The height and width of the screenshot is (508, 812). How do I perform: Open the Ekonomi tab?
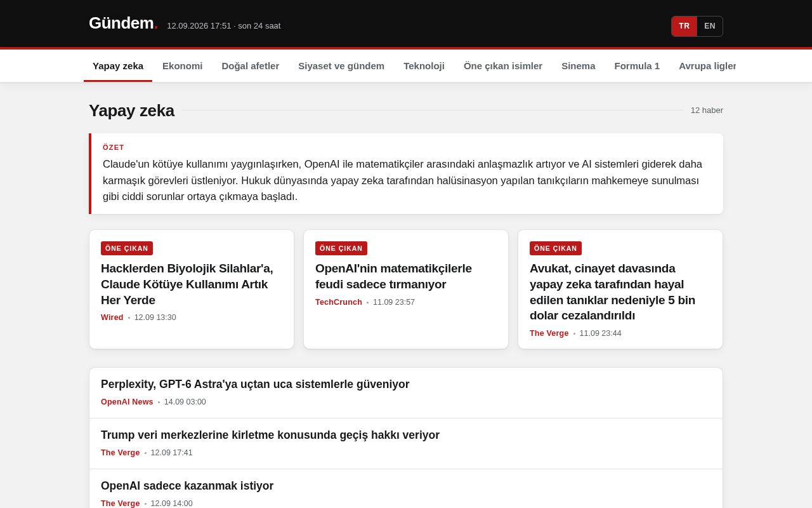pos(183,65)
